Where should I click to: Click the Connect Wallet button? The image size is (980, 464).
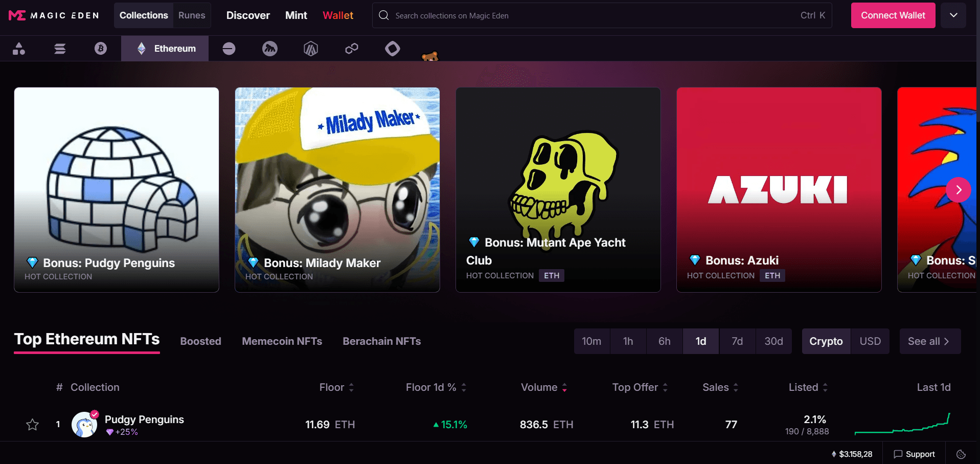click(893, 15)
